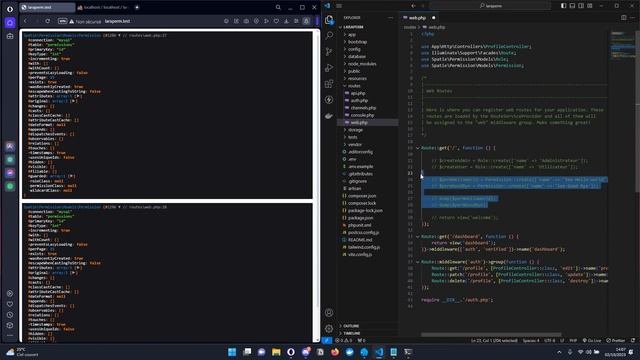Fold the Route::get('/dashboard') block

coord(418,236)
